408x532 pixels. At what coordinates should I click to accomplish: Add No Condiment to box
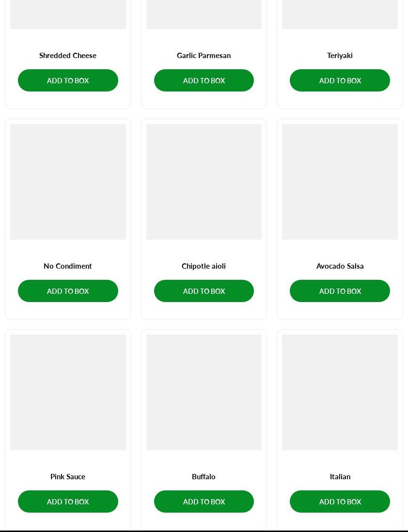(68, 291)
